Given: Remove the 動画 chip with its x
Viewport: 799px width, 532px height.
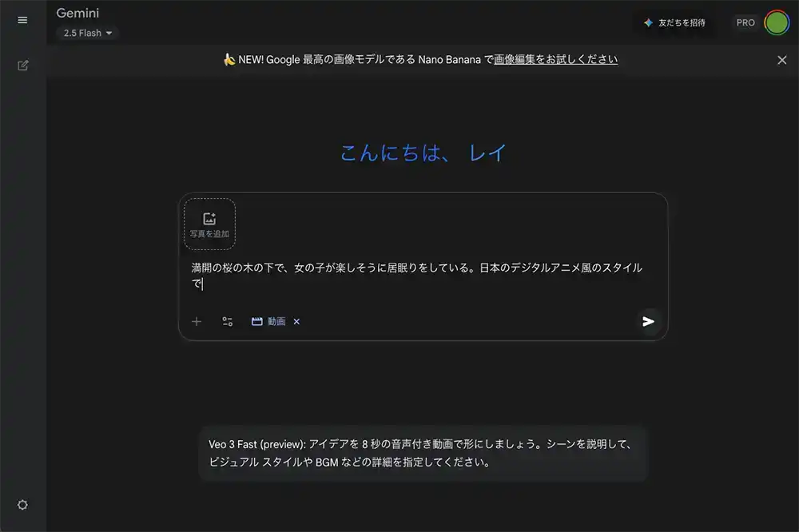Looking at the screenshot, I should point(296,321).
